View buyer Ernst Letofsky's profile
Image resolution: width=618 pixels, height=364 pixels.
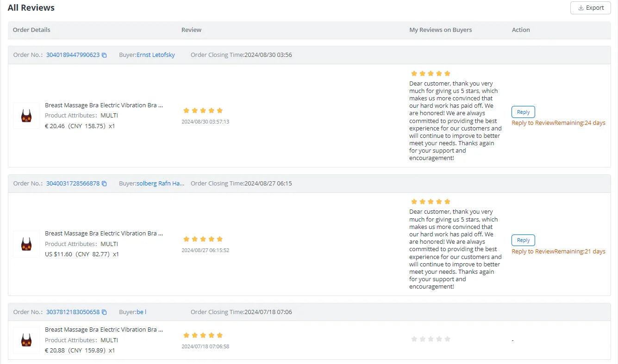[156, 55]
